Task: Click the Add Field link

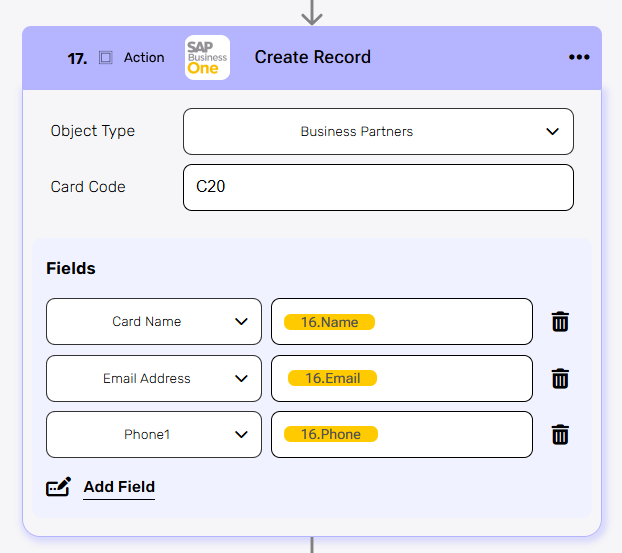Action: pos(119,488)
